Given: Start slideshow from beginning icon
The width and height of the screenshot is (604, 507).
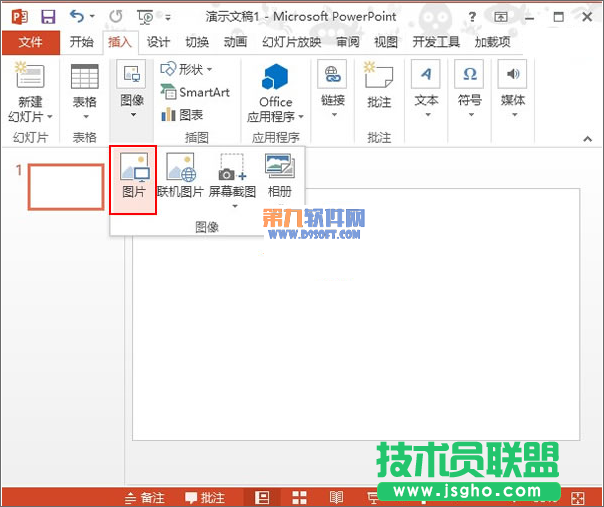Looking at the screenshot, I should point(145,17).
